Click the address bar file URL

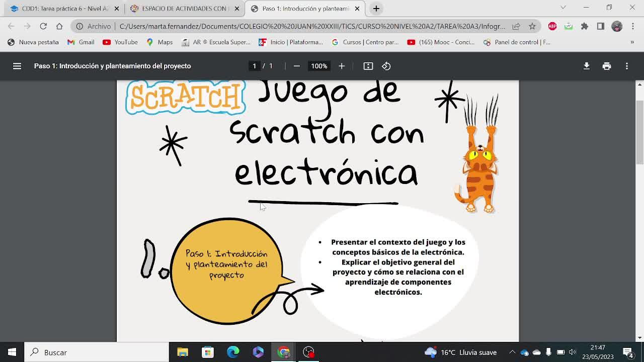pyautogui.click(x=312, y=26)
